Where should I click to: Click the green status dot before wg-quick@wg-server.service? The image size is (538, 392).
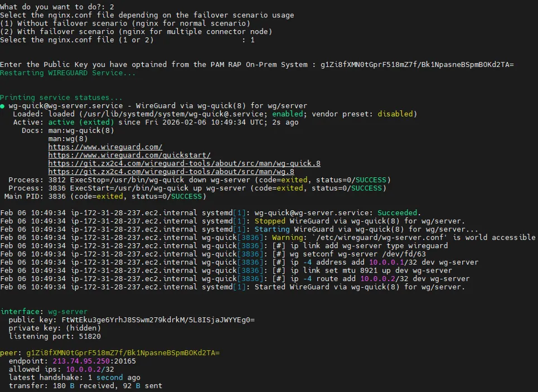coord(2,106)
